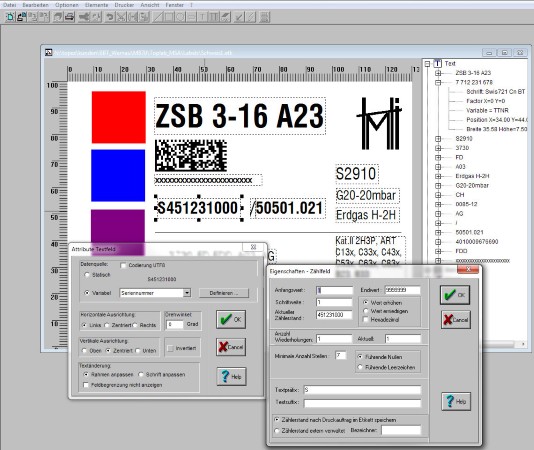534x450 pixels.
Task: Choose the Wert erniedrigen radio option
Action: point(366,311)
